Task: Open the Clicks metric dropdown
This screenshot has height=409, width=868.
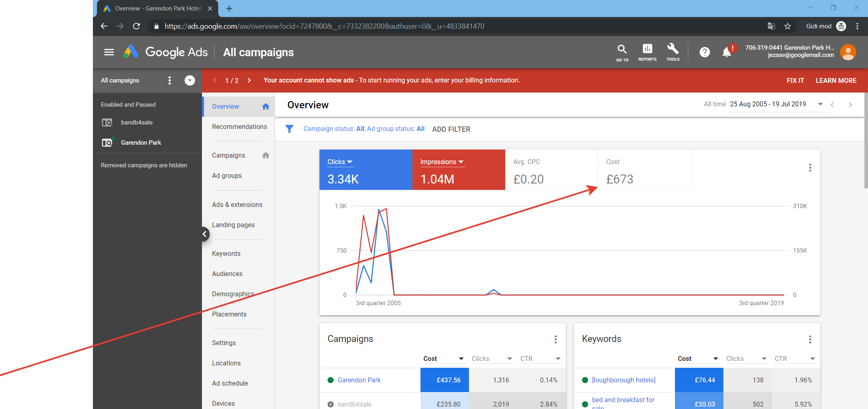Action: (x=340, y=162)
